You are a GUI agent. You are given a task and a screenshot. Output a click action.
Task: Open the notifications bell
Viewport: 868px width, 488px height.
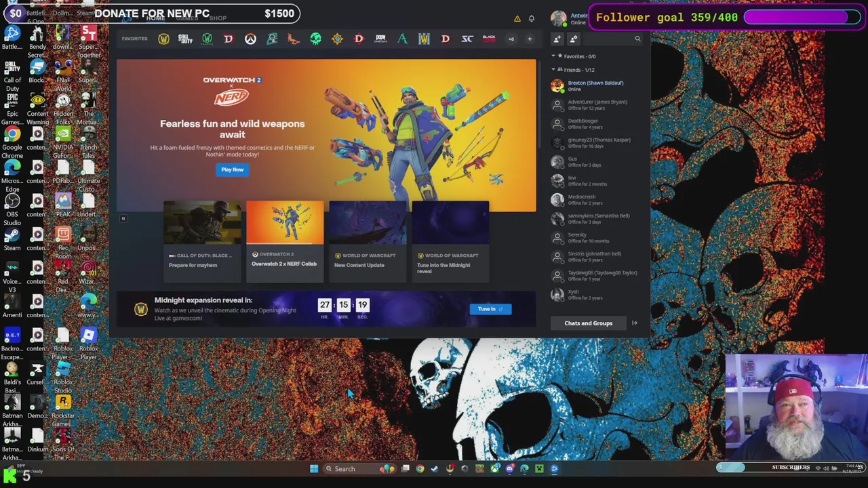pos(532,18)
